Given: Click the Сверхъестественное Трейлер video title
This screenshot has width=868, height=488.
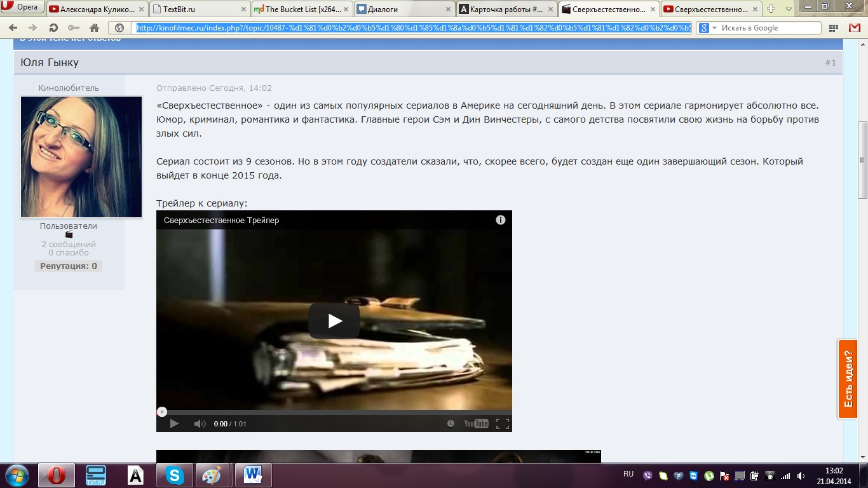Looking at the screenshot, I should 221,220.
